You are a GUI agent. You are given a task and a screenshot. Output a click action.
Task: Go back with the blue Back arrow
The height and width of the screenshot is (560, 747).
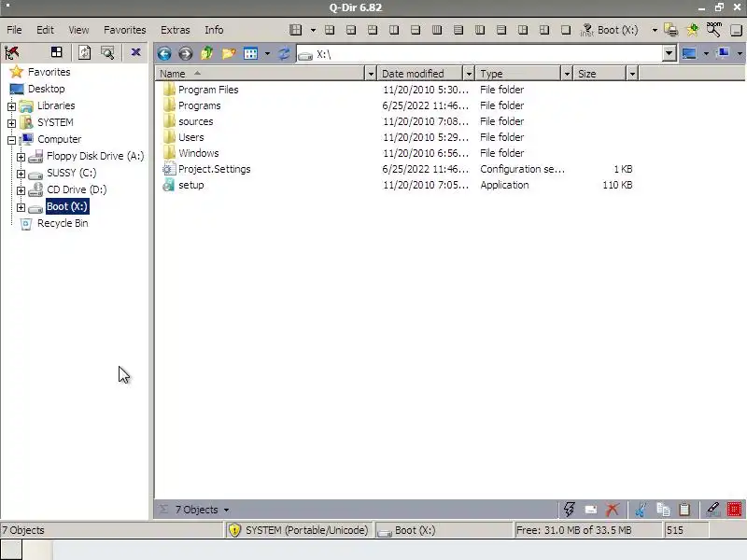(x=164, y=53)
